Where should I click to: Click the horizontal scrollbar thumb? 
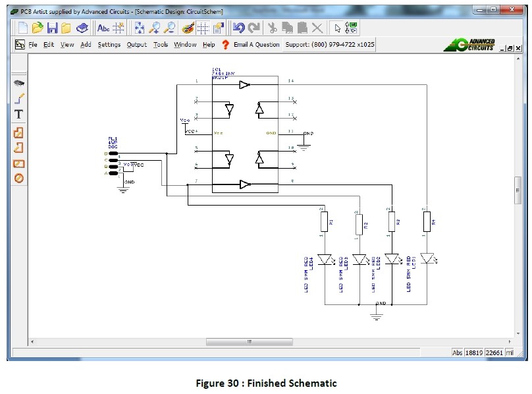pos(249,342)
